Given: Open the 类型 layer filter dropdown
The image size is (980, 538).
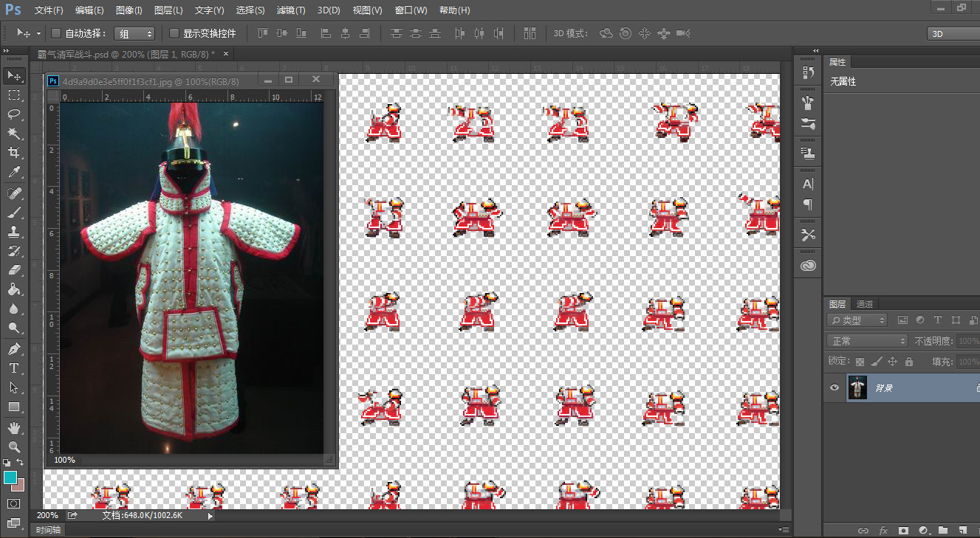Looking at the screenshot, I should 857,320.
